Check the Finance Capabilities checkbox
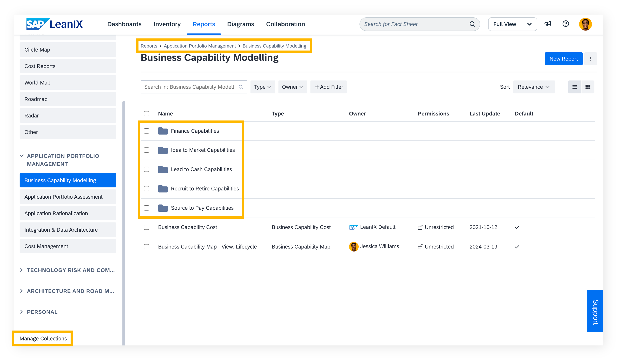Image resolution: width=621 pixels, height=364 pixels. click(146, 131)
